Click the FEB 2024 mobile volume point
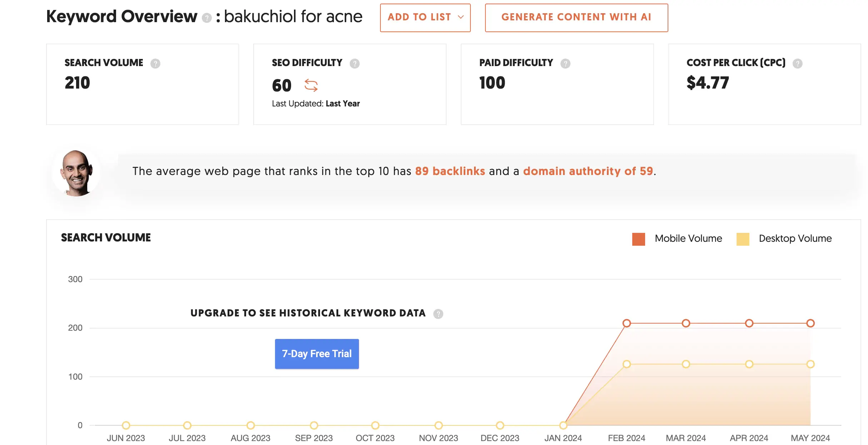The height and width of the screenshot is (445, 868). coord(627,323)
